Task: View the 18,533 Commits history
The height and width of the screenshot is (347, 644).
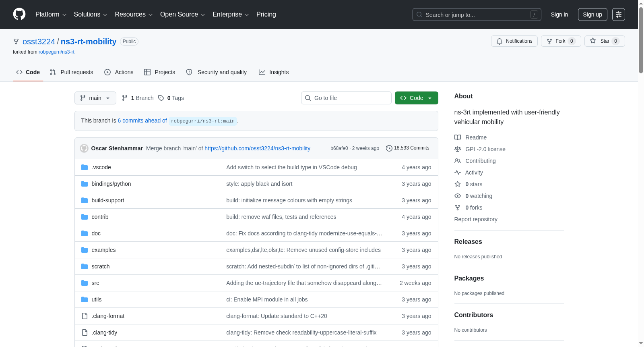Action: coord(408,148)
